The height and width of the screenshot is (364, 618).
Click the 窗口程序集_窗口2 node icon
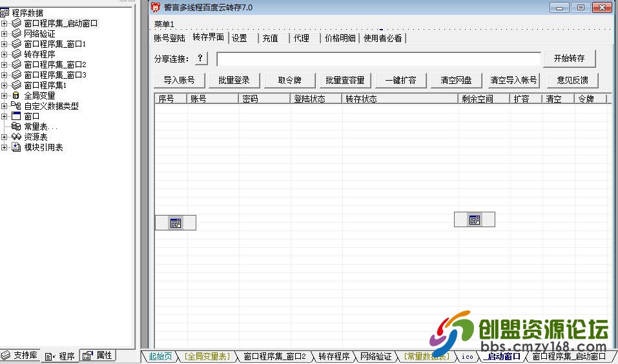pyautogui.click(x=16, y=64)
